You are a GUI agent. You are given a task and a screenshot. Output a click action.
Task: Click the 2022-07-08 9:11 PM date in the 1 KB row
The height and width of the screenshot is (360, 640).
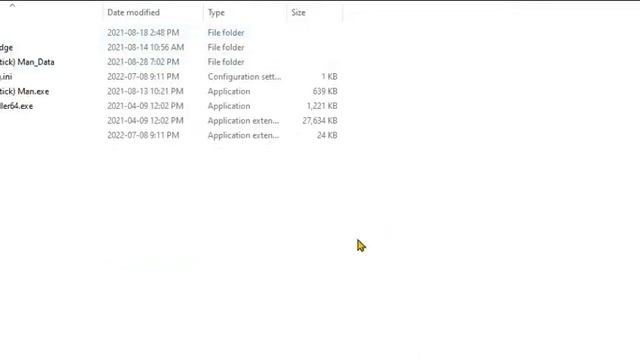pos(143,77)
